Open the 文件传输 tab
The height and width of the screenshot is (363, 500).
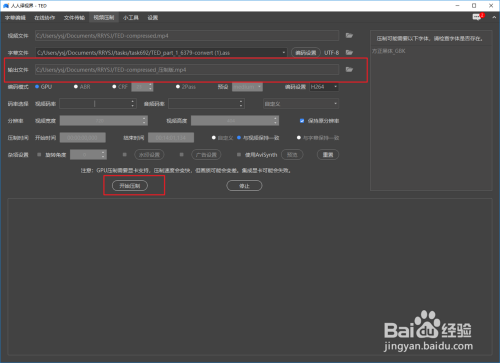(74, 18)
